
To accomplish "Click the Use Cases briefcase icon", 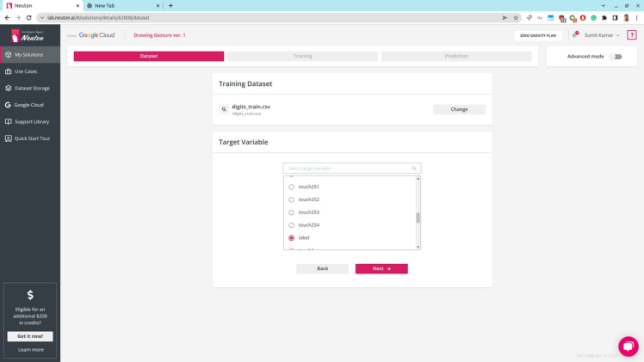I will click(9, 71).
